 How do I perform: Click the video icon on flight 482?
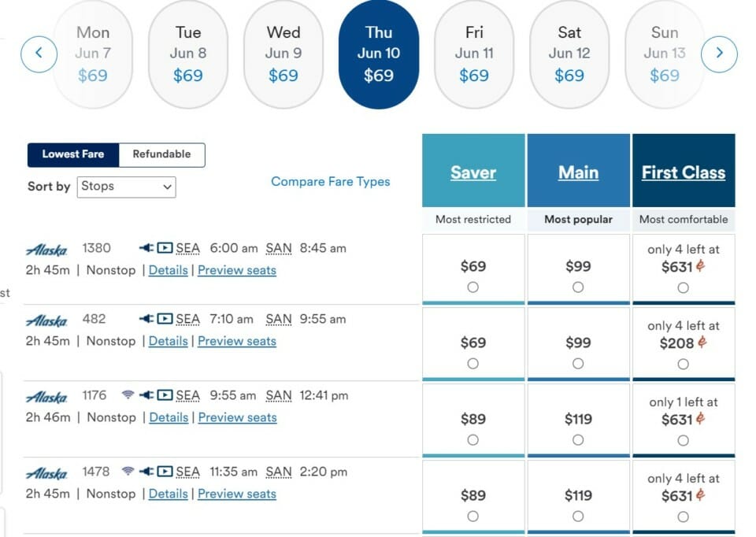pos(164,319)
